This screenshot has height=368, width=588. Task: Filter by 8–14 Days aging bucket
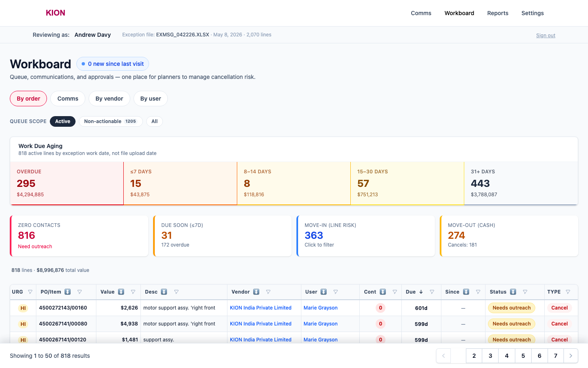(x=294, y=183)
